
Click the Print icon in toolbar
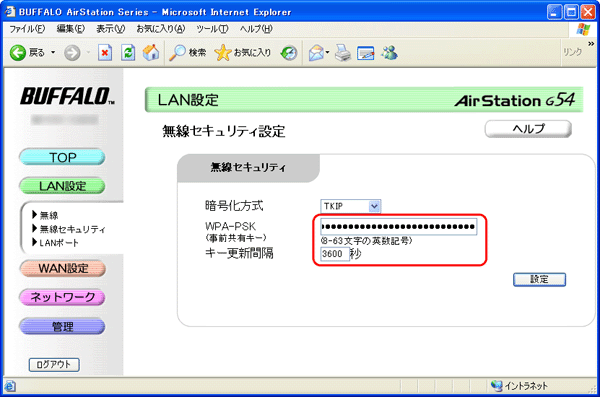point(342,53)
